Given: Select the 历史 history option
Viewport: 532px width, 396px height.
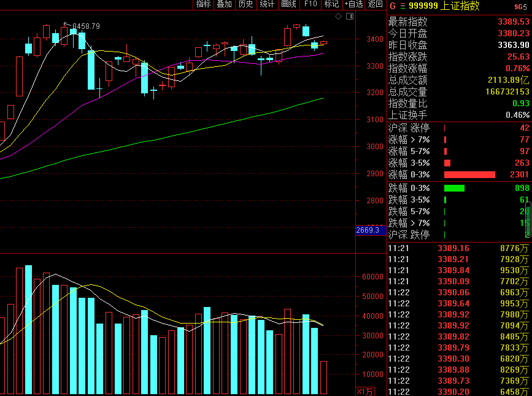Looking at the screenshot, I should tap(245, 4).
